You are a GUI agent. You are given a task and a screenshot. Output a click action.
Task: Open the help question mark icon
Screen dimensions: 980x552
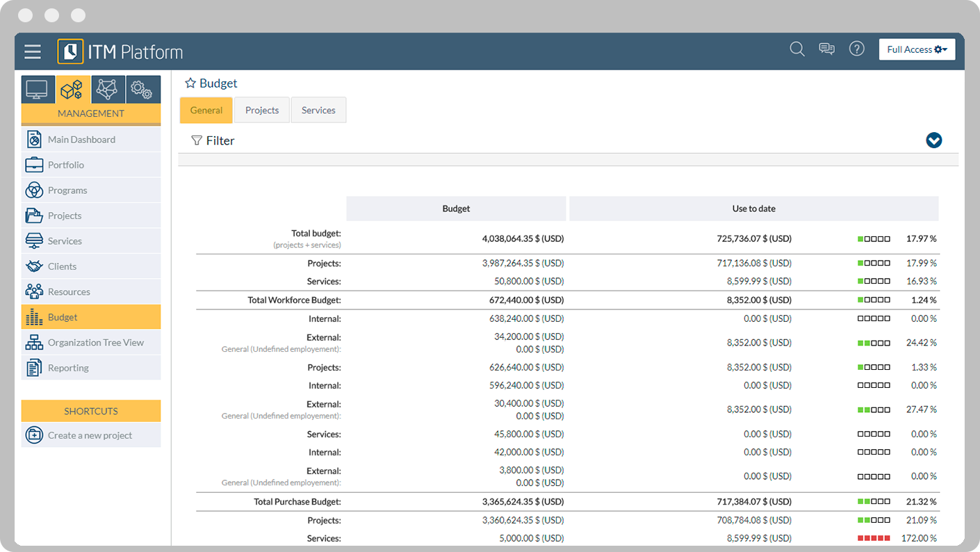857,49
